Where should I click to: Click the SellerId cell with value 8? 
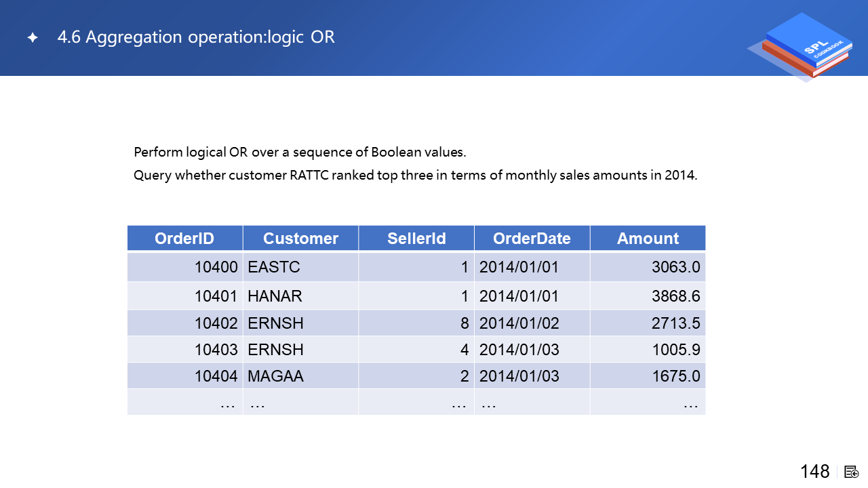tap(416, 323)
